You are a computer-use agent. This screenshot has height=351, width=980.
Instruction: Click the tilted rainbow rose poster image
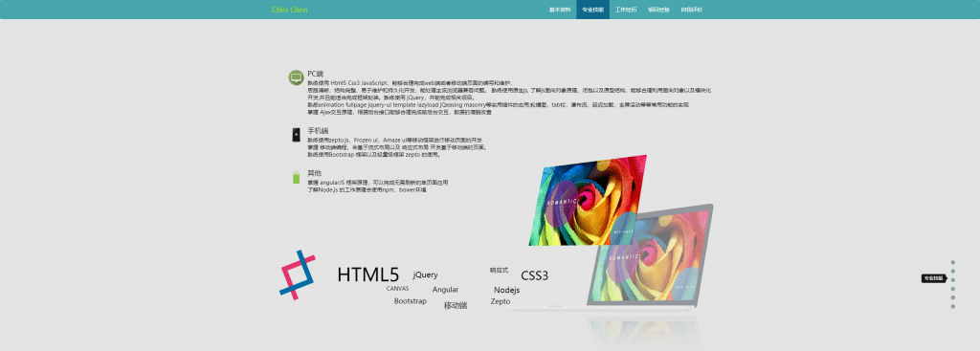(588, 200)
